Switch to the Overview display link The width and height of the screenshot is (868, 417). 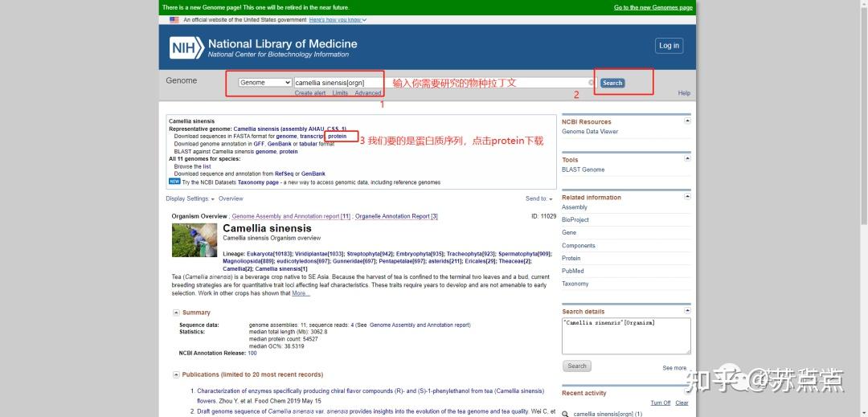click(231, 198)
